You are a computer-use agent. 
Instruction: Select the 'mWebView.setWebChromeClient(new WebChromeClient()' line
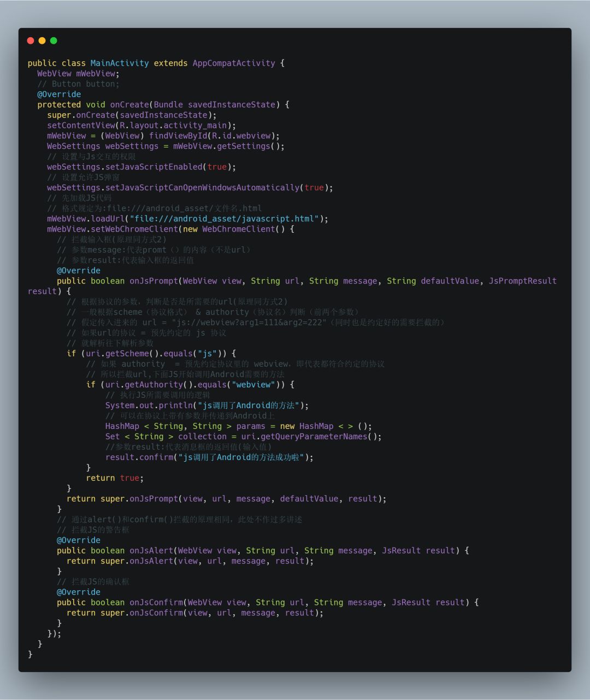170,230
